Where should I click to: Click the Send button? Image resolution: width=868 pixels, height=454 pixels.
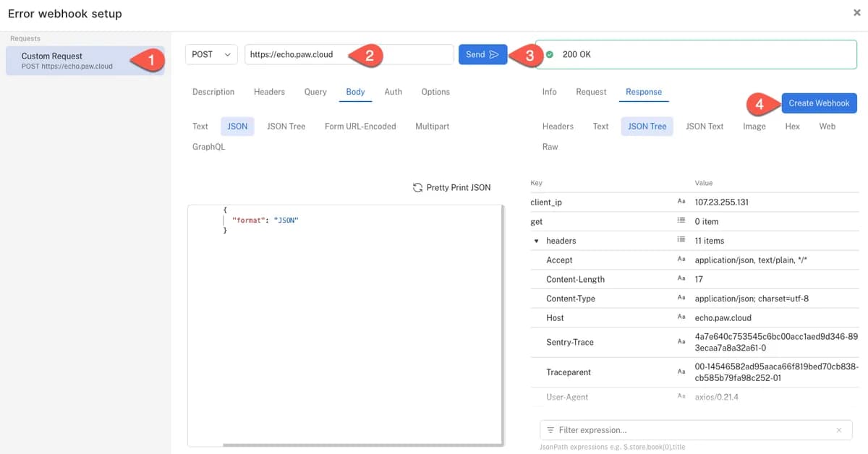click(482, 54)
